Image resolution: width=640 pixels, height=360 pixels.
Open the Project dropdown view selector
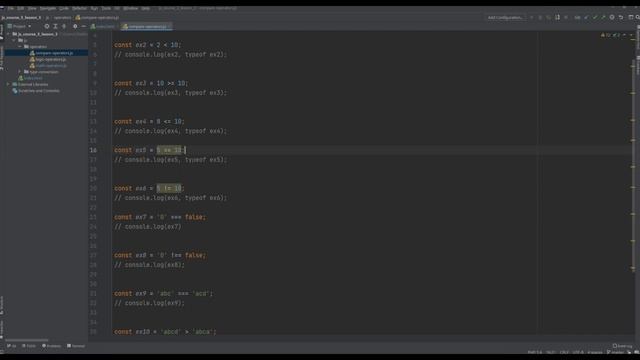click(19, 26)
